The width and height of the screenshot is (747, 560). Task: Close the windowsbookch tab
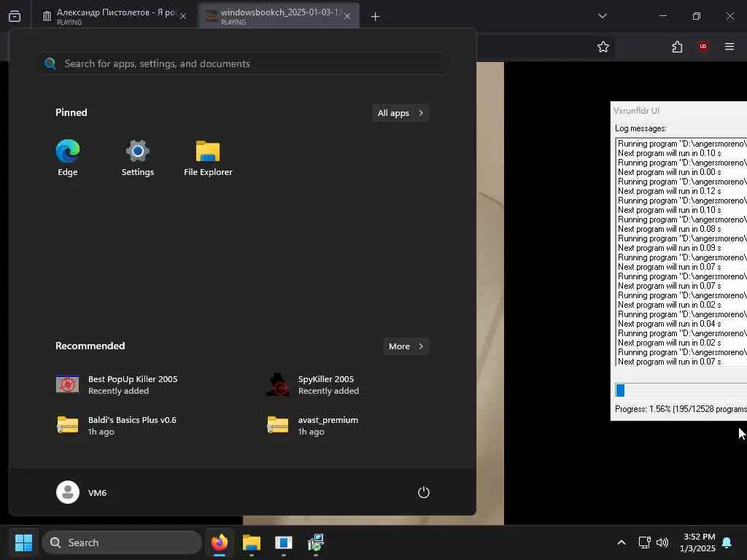coord(347,16)
